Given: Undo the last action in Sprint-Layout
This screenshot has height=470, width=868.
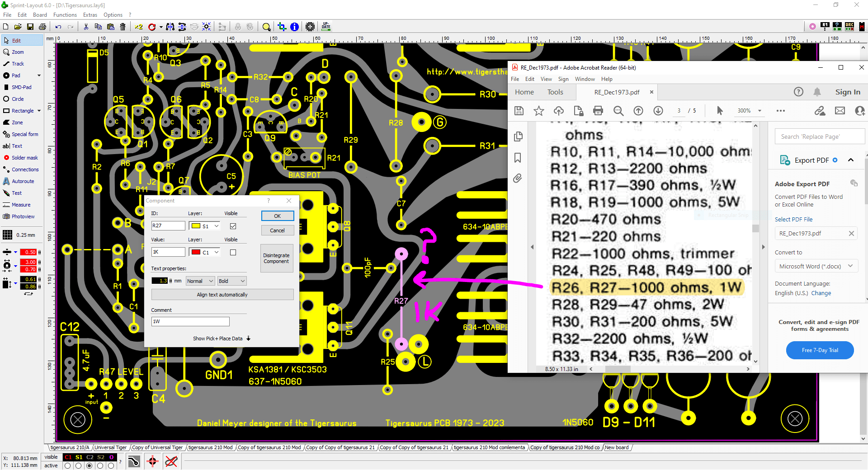Looking at the screenshot, I should coord(58,27).
